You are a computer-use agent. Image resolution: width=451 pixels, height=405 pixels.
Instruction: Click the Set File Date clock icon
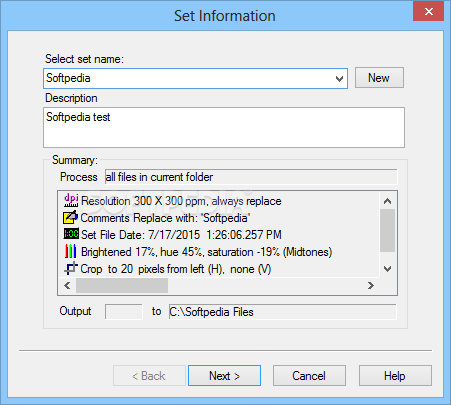click(71, 234)
